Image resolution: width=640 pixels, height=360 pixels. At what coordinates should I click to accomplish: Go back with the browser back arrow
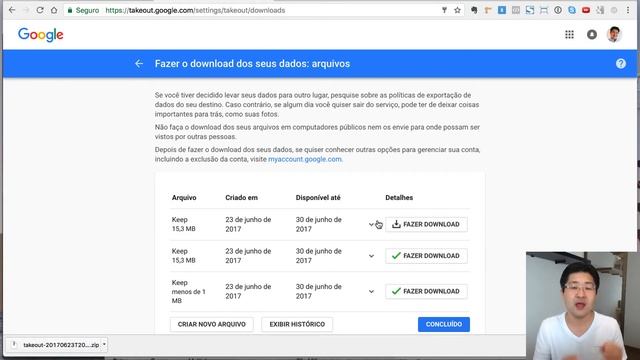tap(12, 10)
